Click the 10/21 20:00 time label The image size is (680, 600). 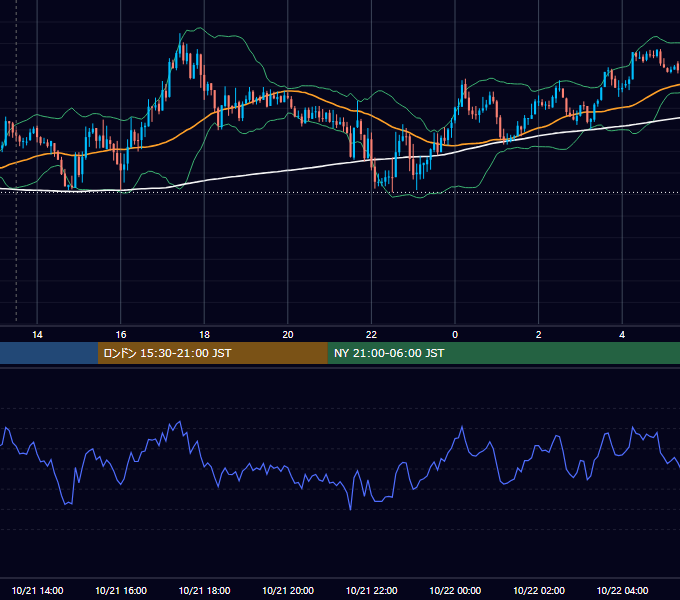(288, 590)
